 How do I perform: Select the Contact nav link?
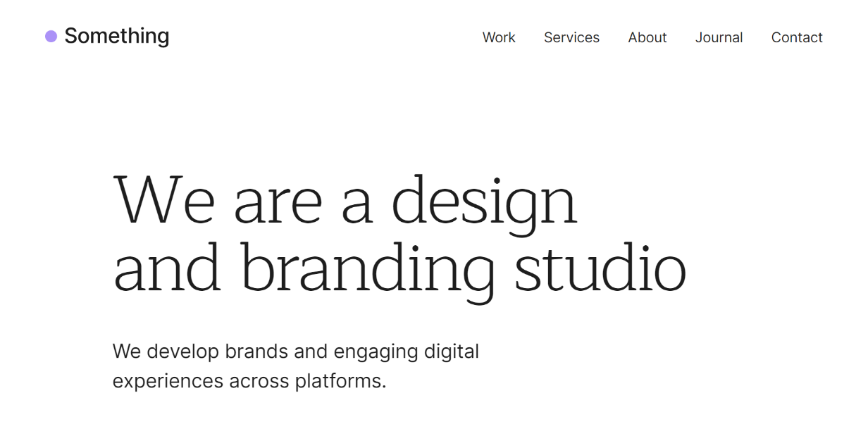(797, 37)
